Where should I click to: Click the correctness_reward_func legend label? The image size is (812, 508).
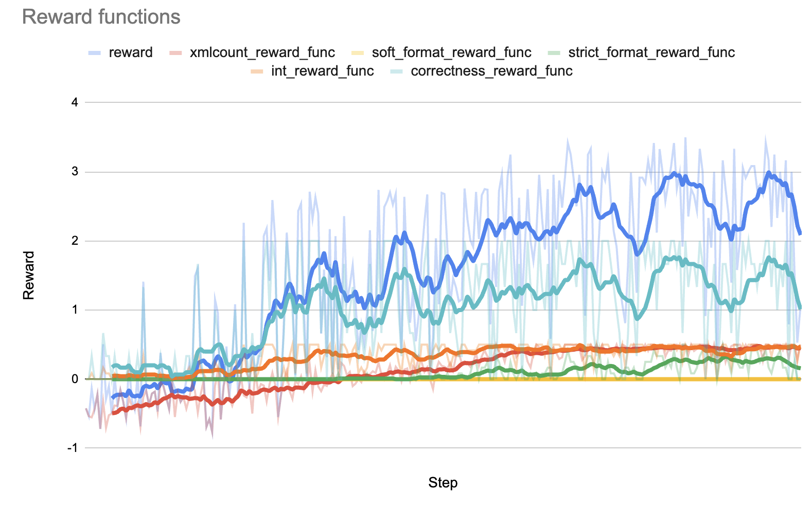491,71
